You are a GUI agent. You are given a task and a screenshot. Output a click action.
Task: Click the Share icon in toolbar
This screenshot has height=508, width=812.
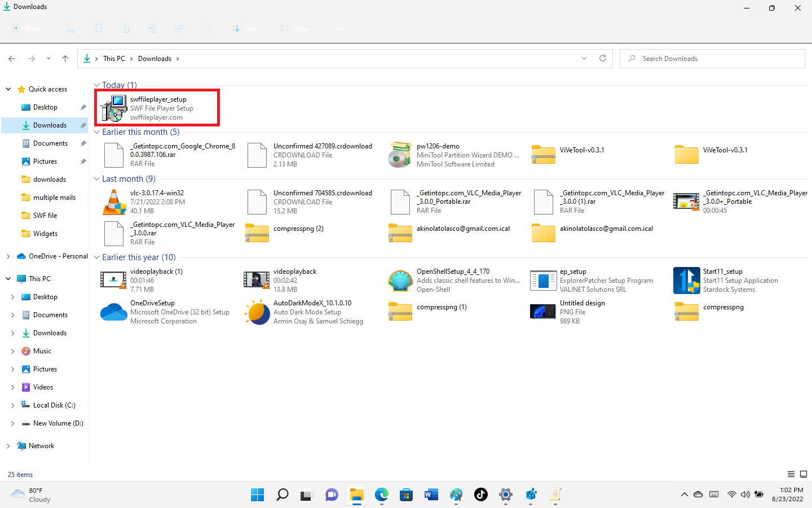[x=179, y=28]
